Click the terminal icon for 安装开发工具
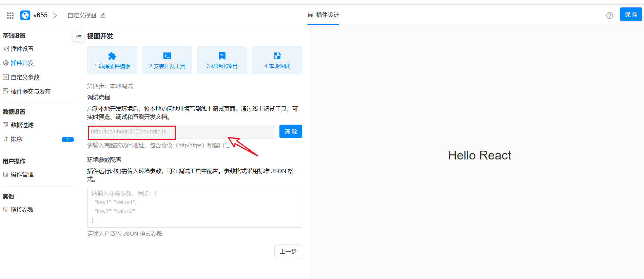 [167, 56]
